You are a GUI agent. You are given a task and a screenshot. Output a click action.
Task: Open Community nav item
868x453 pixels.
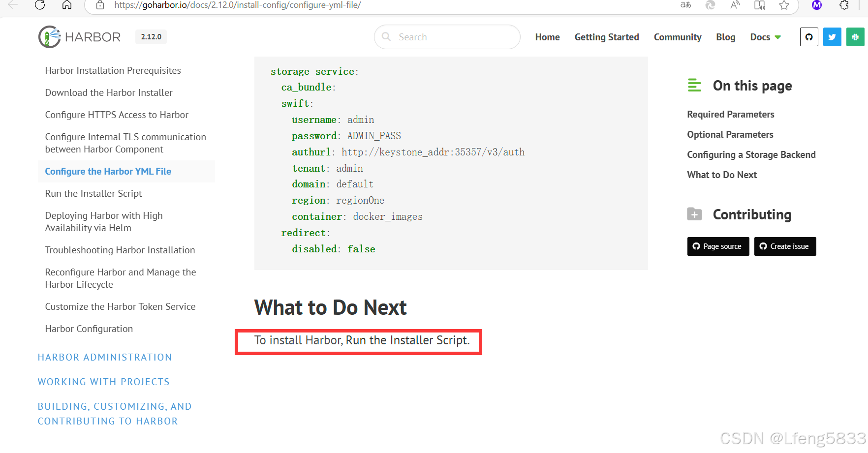pyautogui.click(x=678, y=37)
